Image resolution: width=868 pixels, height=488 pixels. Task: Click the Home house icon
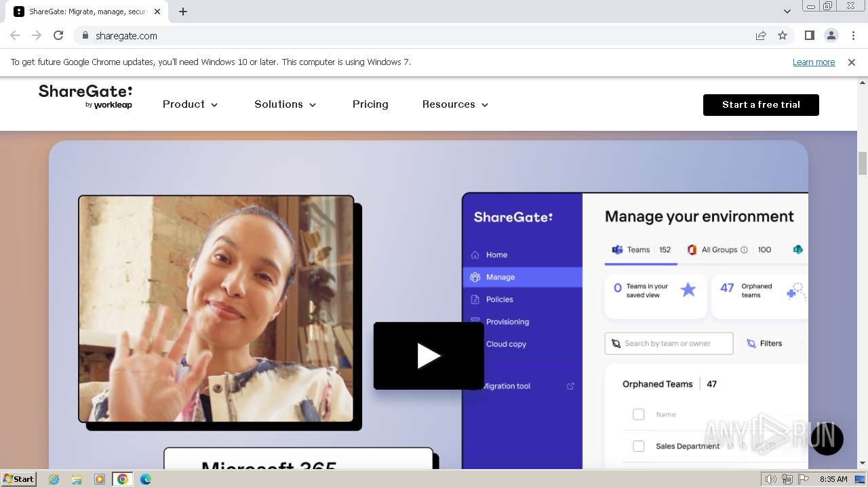click(475, 255)
